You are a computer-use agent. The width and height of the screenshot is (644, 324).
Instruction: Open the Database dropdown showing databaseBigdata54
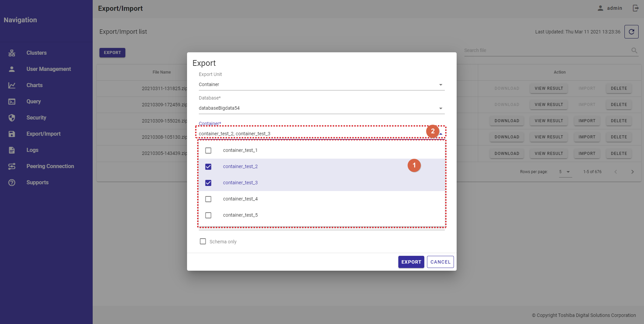pyautogui.click(x=321, y=108)
